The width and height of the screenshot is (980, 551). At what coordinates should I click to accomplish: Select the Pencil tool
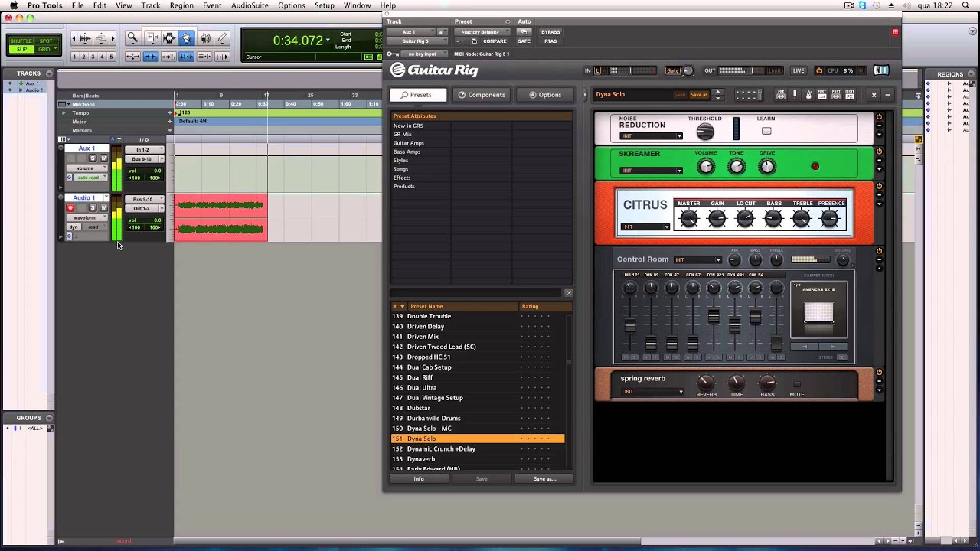(222, 37)
